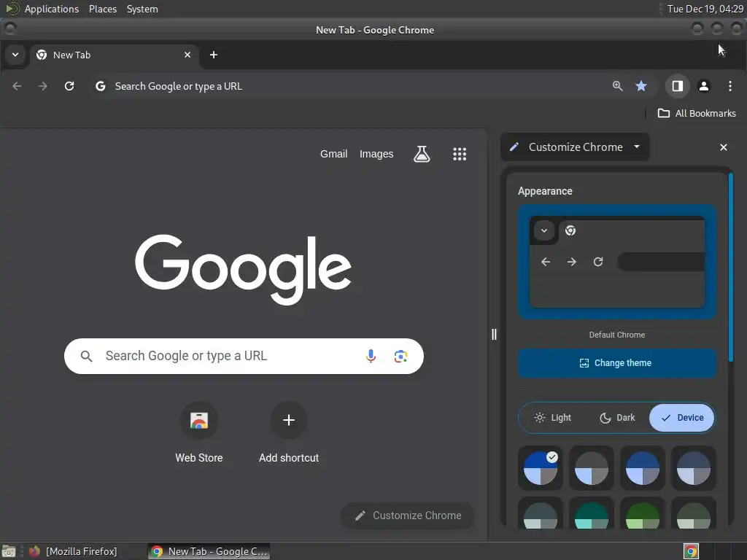
Task: Open the System menu
Action: click(x=142, y=9)
